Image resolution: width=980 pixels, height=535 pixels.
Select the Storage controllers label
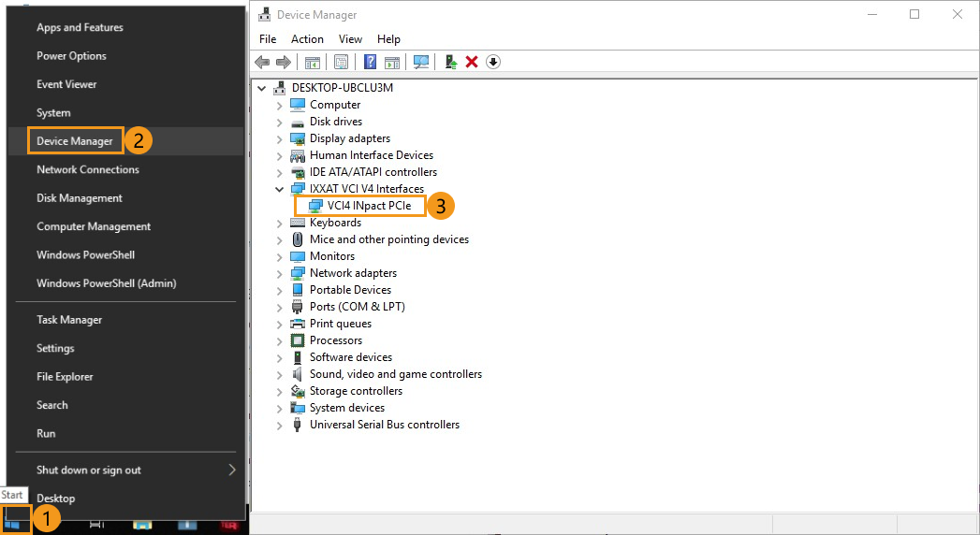[357, 391]
